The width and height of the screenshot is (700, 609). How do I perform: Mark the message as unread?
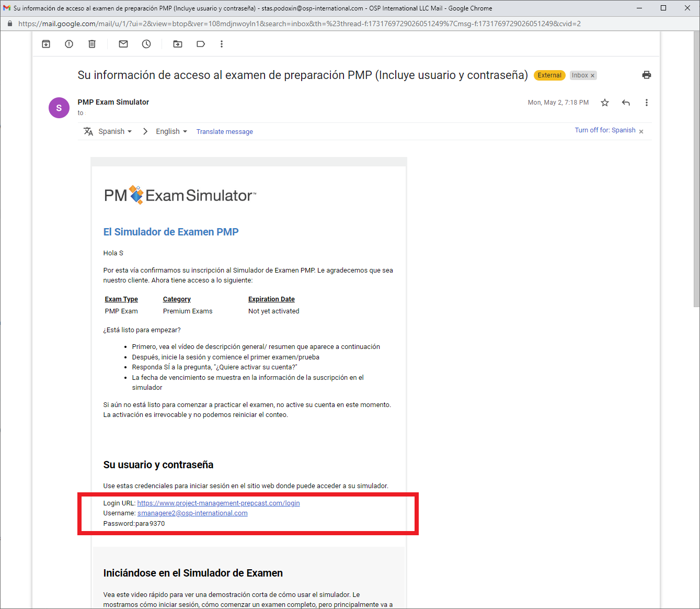123,44
